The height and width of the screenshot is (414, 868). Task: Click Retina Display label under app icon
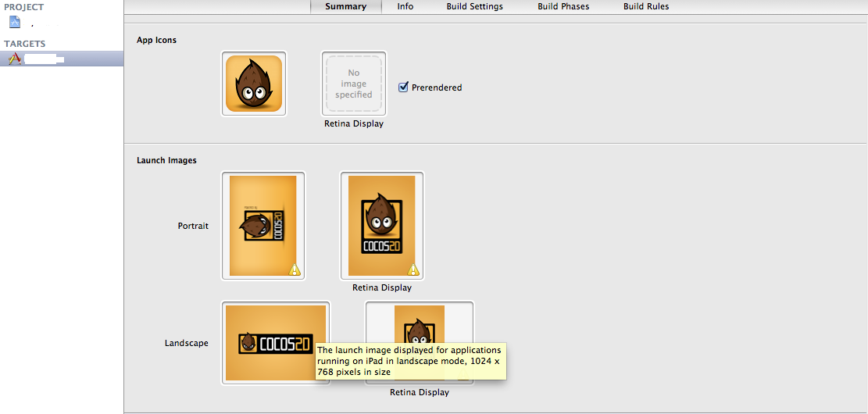click(354, 123)
